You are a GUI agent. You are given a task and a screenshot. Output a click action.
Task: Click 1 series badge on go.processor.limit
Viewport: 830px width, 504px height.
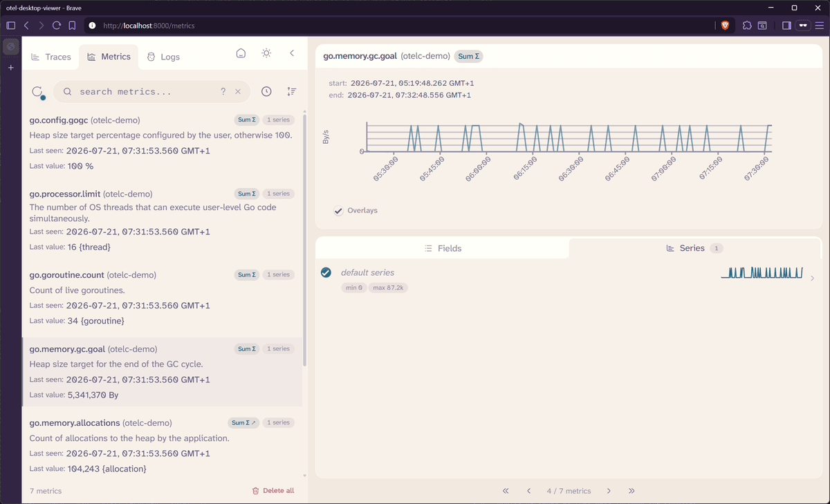pos(279,194)
